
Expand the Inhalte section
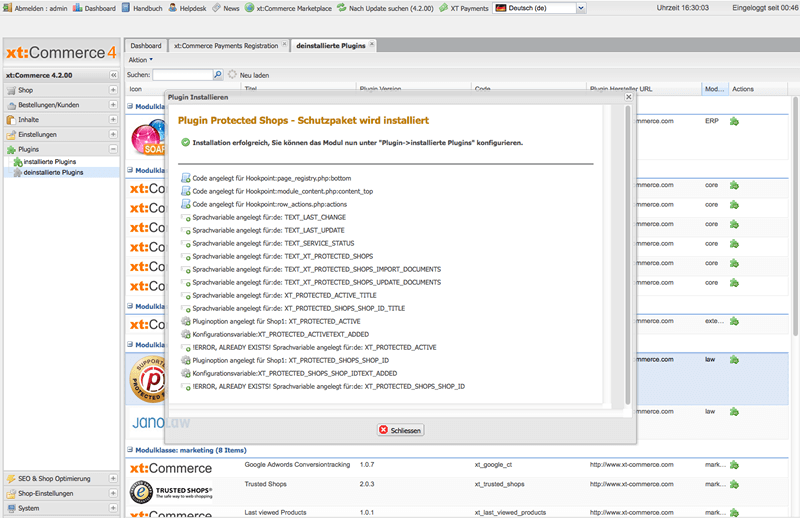113,119
